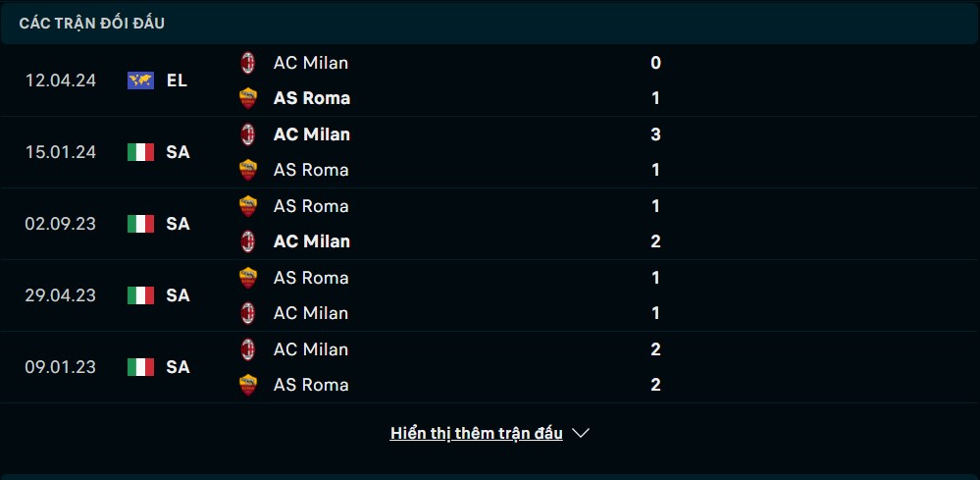Click the SA label of 09.01.23 match

pyautogui.click(x=179, y=367)
